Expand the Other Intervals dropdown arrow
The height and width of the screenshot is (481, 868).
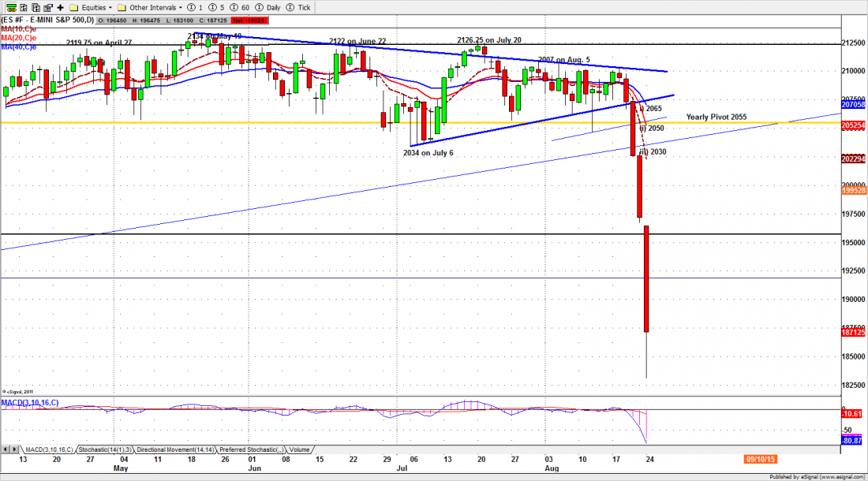(x=181, y=7)
